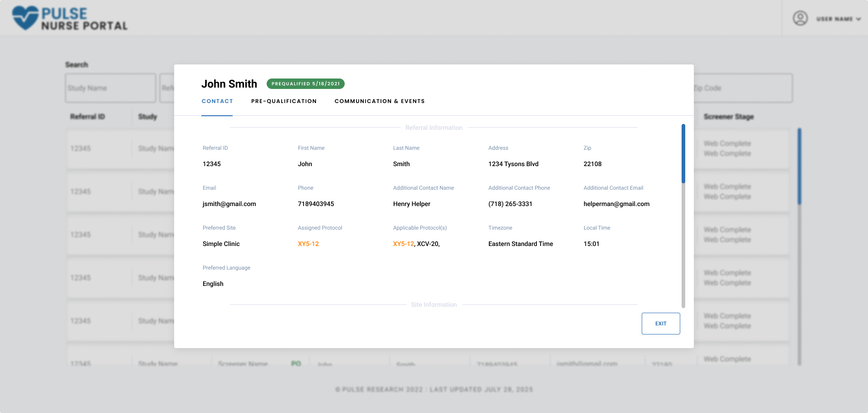Click the John Smith name heading

point(229,84)
